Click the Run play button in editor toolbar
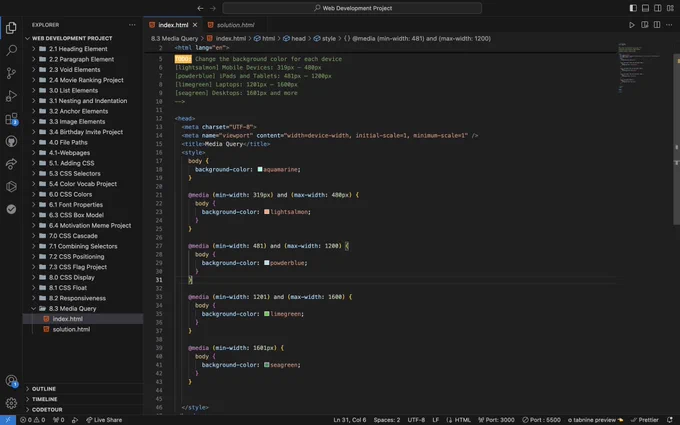Viewport: 680px width, 425px height. click(631, 25)
